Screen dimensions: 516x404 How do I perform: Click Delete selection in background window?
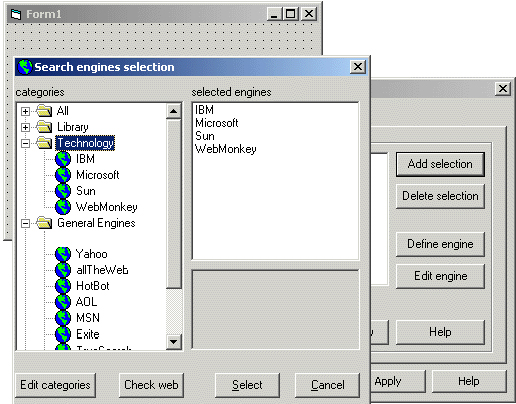coord(440,196)
